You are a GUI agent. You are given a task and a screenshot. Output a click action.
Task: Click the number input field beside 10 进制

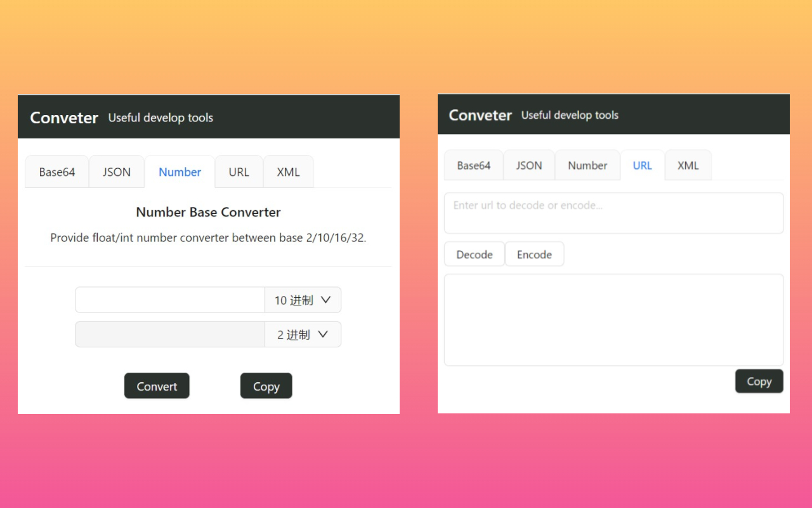[170, 300]
